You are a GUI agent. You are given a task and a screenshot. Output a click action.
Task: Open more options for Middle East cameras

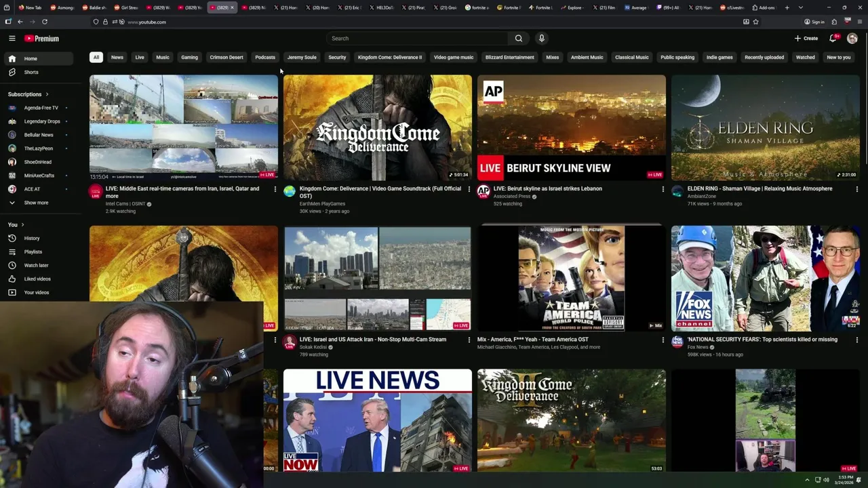coord(275,189)
